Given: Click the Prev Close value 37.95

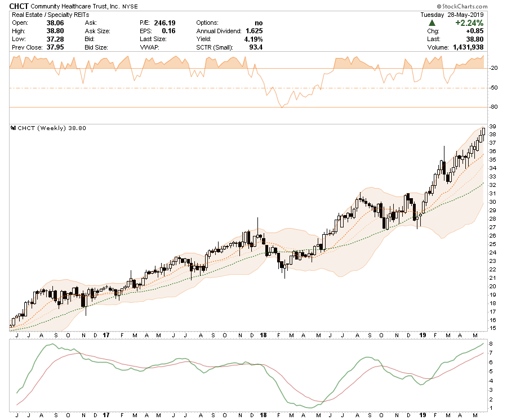Looking at the screenshot, I should click(55, 47).
